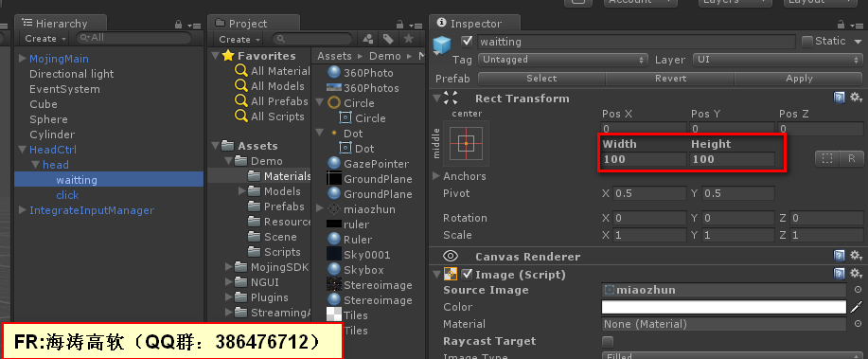The width and height of the screenshot is (868, 359).
Task: Open the Project panel options menu icon
Action: point(416,26)
